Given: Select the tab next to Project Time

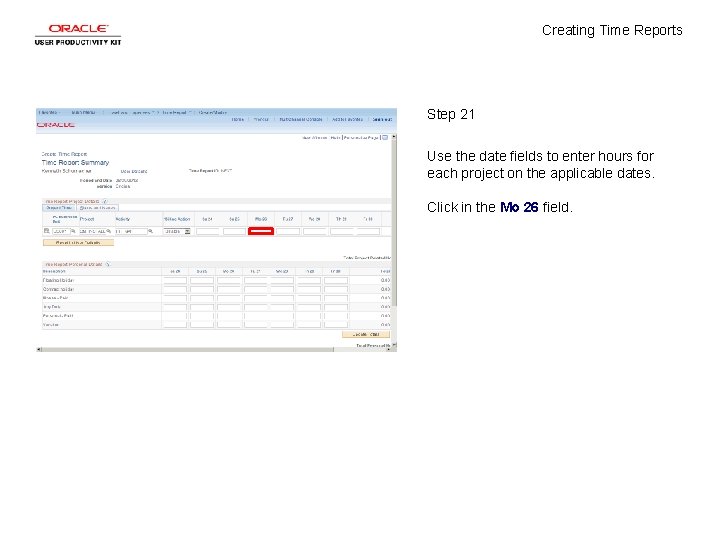Looking at the screenshot, I should [x=97, y=208].
